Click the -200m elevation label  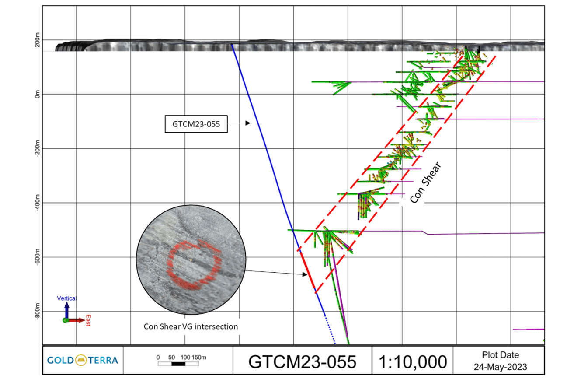coord(38,148)
